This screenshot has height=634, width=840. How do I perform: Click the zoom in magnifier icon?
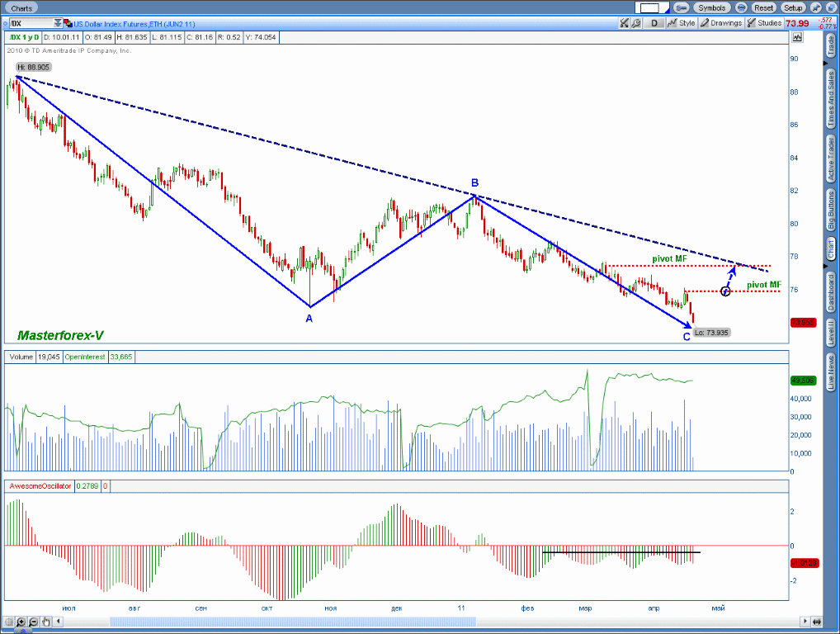21,622
